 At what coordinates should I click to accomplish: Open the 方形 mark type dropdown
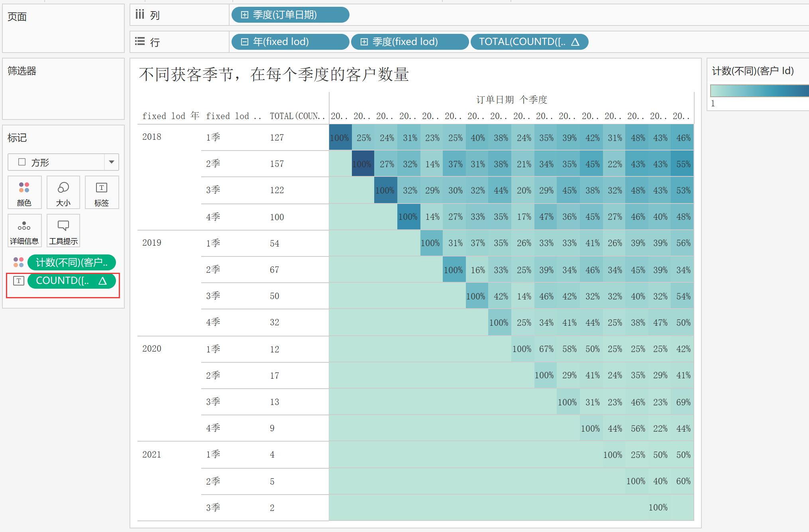click(111, 162)
